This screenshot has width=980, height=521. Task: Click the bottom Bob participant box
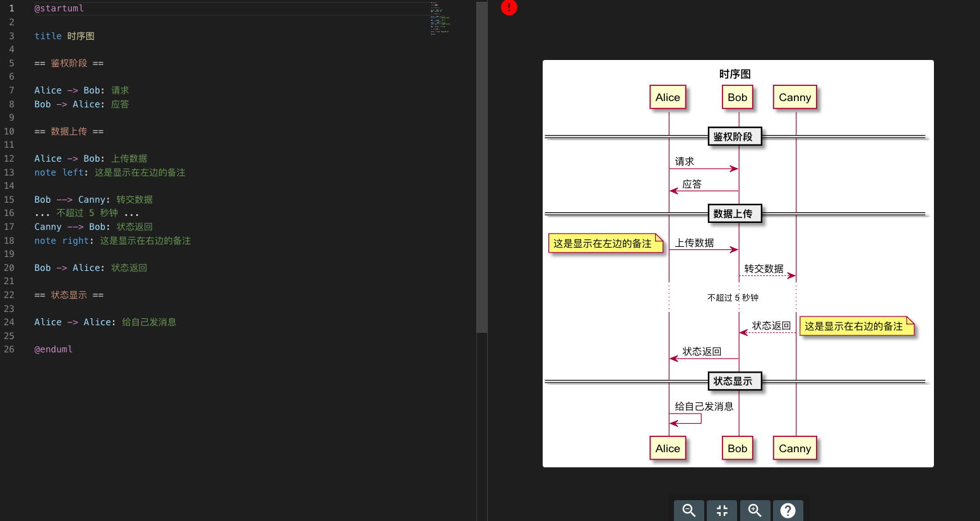click(737, 448)
